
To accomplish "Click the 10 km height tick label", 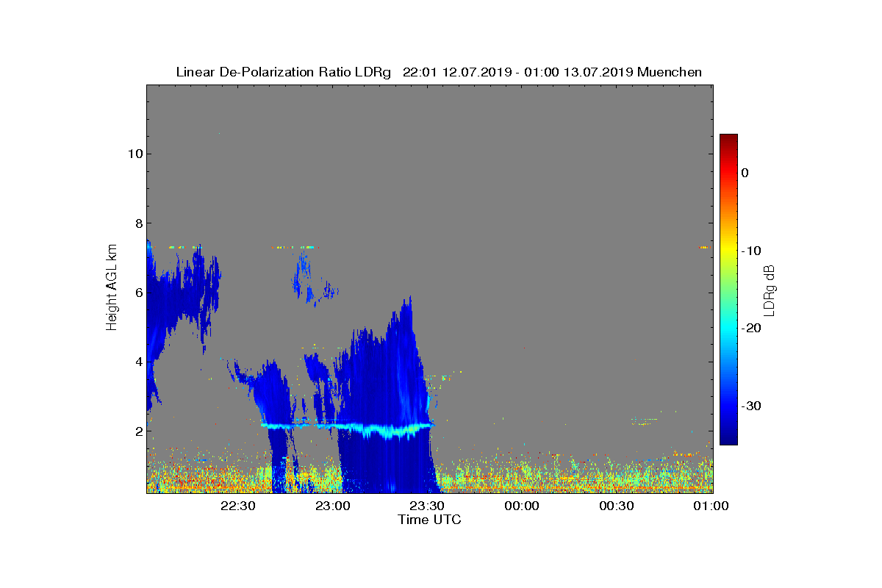I will point(133,154).
